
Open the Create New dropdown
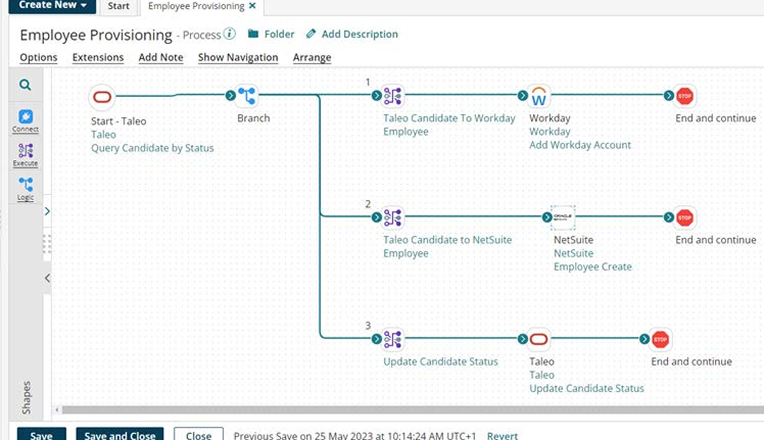click(52, 6)
